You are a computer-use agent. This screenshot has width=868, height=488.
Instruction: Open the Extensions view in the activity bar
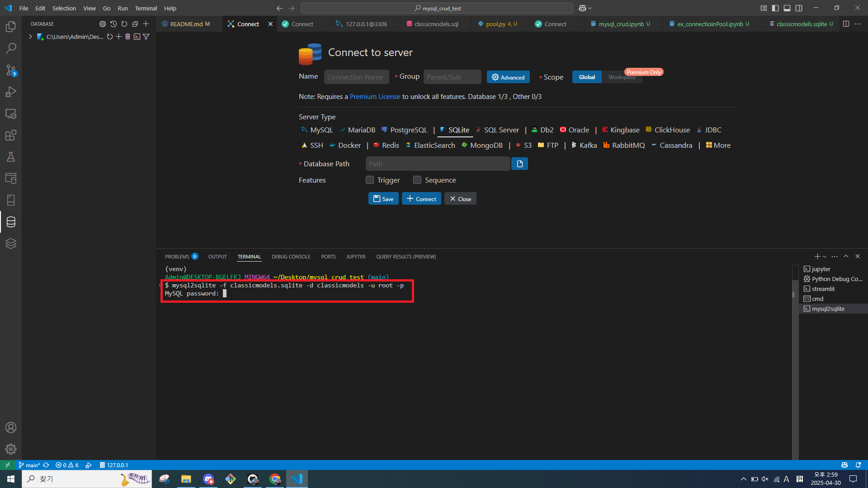point(11,135)
